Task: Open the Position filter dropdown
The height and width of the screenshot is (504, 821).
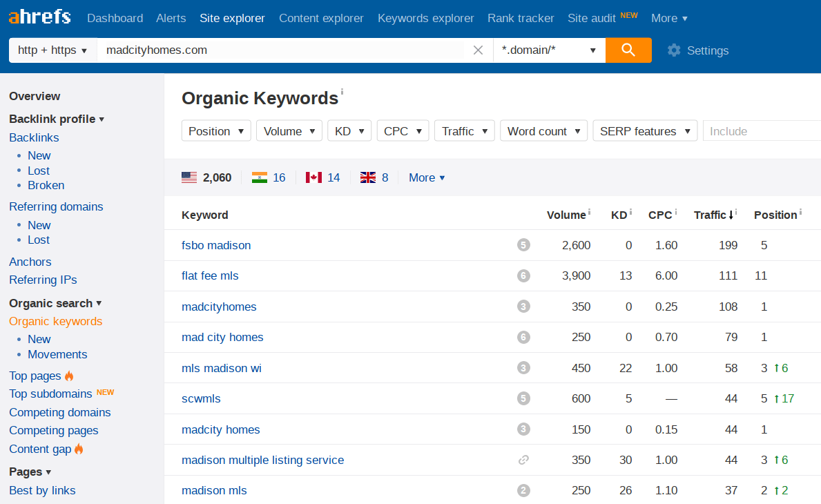Action: [216, 131]
